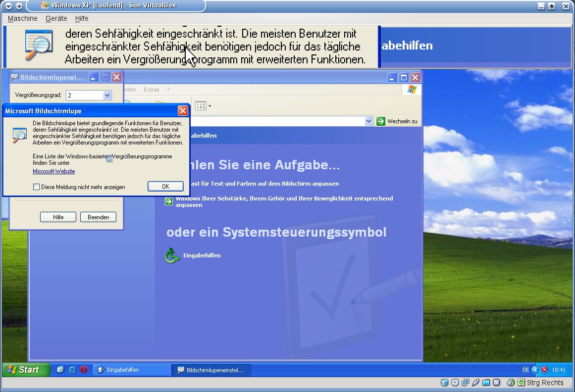575x392 pixels.
Task: Switch to Eingabehilfen taskbar button
Action: tap(132, 370)
